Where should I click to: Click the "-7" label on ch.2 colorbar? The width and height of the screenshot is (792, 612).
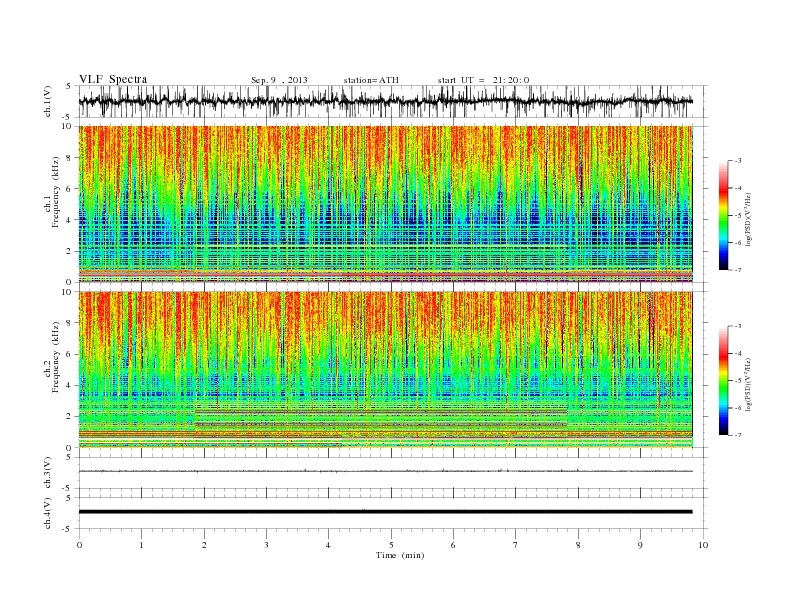[738, 435]
